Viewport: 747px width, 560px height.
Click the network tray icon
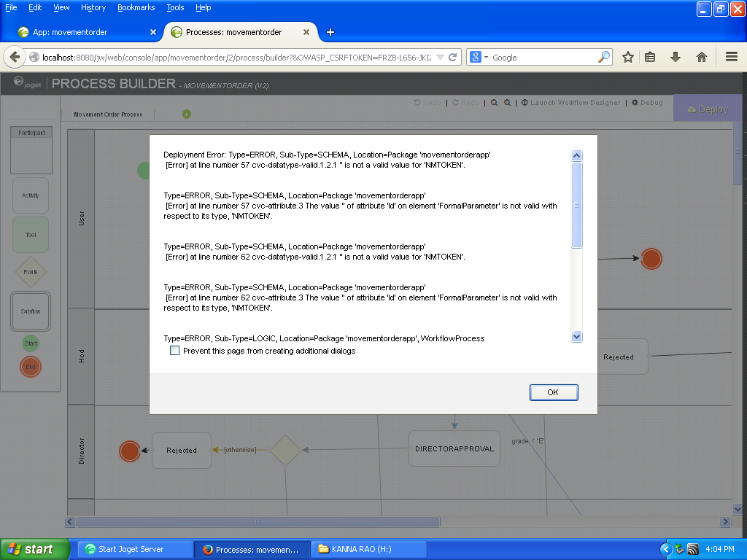693,549
